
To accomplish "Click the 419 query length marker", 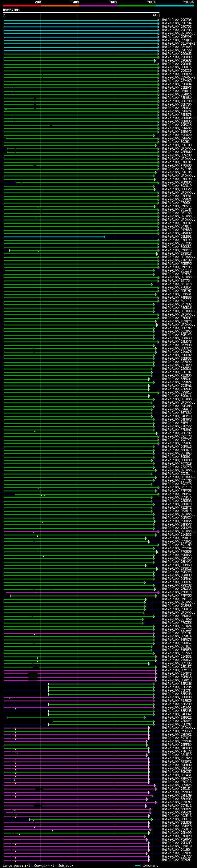I will (155, 15).
